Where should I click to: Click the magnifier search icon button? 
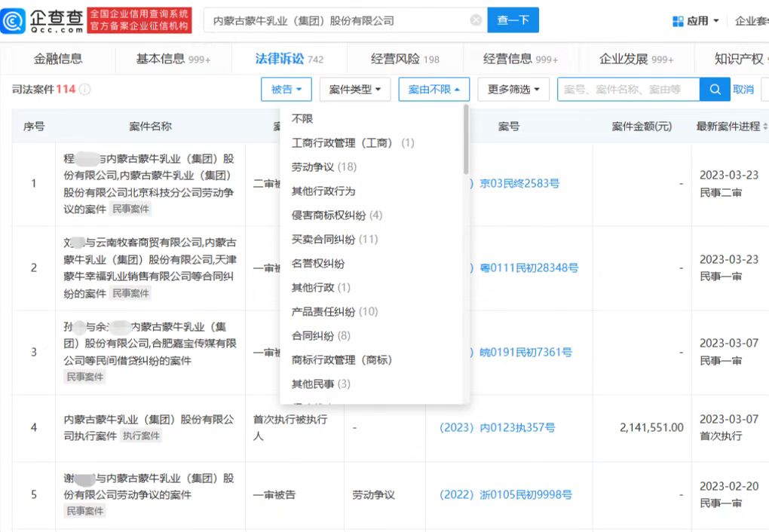715,89
